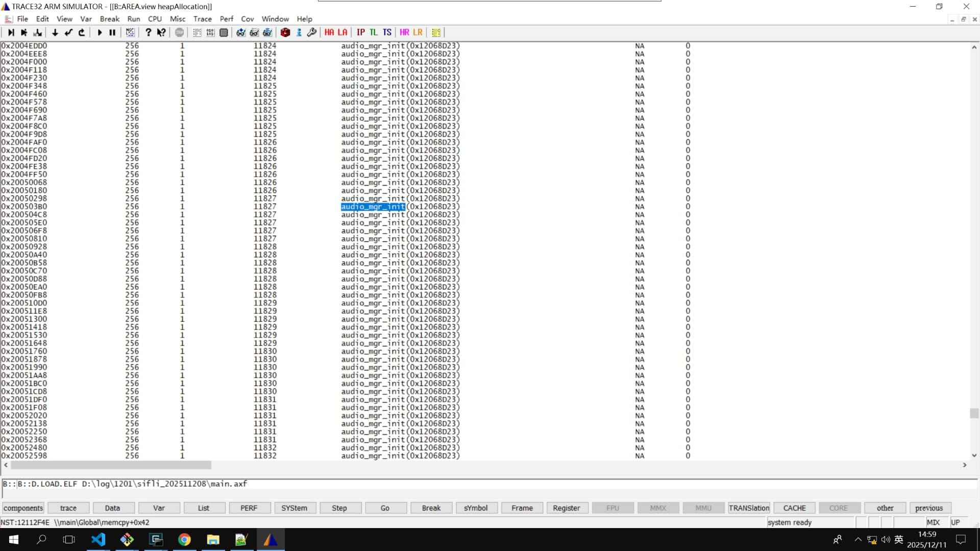
Task: Click the sYmbol softkey button
Action: tap(475, 508)
